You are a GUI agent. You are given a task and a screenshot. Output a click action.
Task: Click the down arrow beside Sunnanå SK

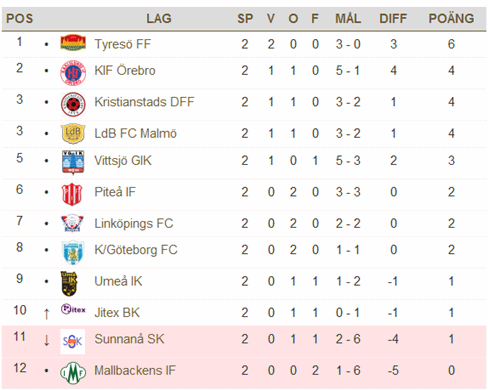pyautogui.click(x=46, y=340)
